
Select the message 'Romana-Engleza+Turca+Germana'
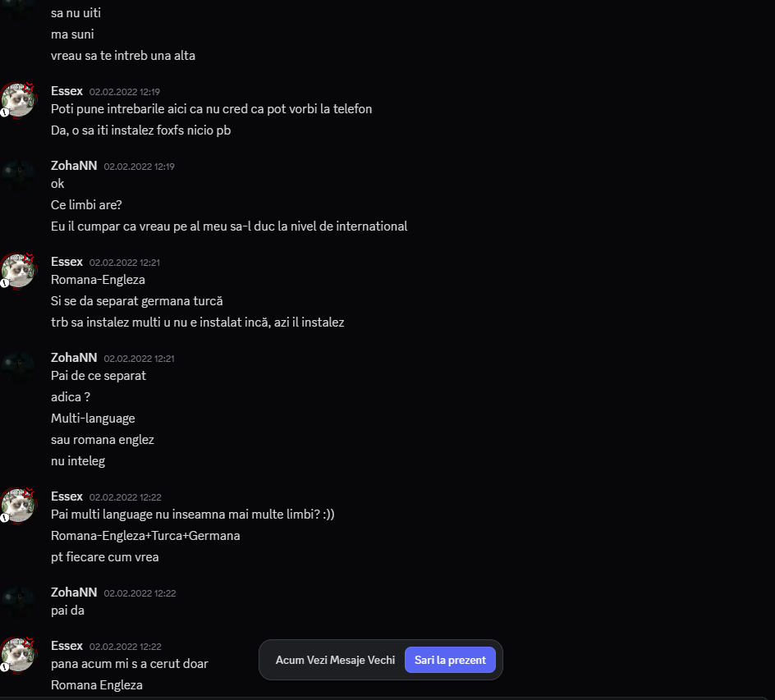(x=145, y=536)
